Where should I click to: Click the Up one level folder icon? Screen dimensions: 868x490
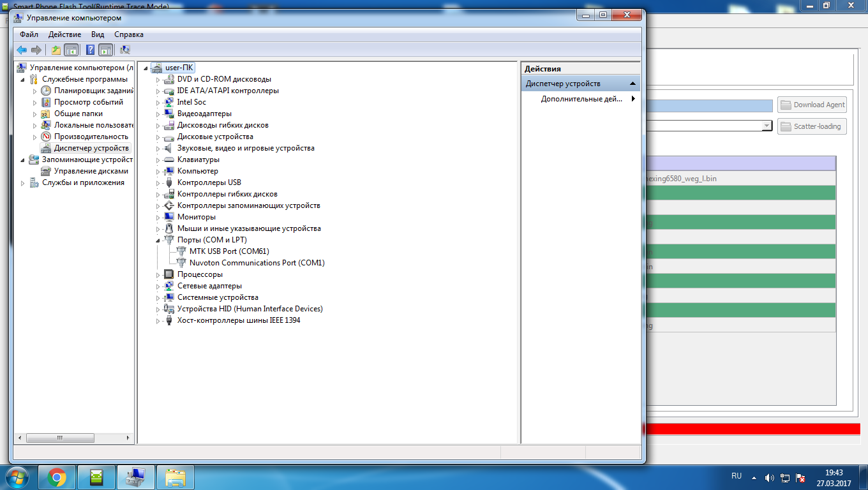[56, 50]
